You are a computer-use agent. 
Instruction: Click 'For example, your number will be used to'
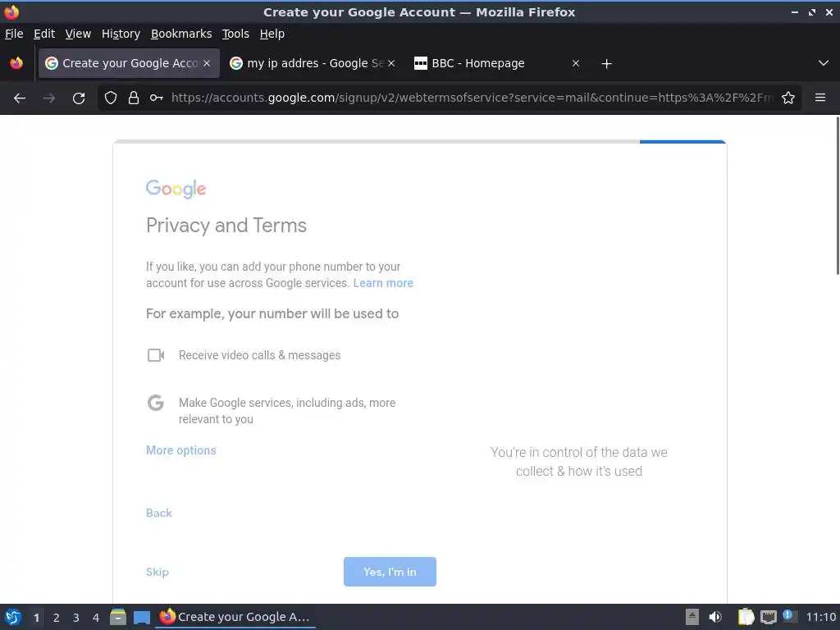click(272, 313)
